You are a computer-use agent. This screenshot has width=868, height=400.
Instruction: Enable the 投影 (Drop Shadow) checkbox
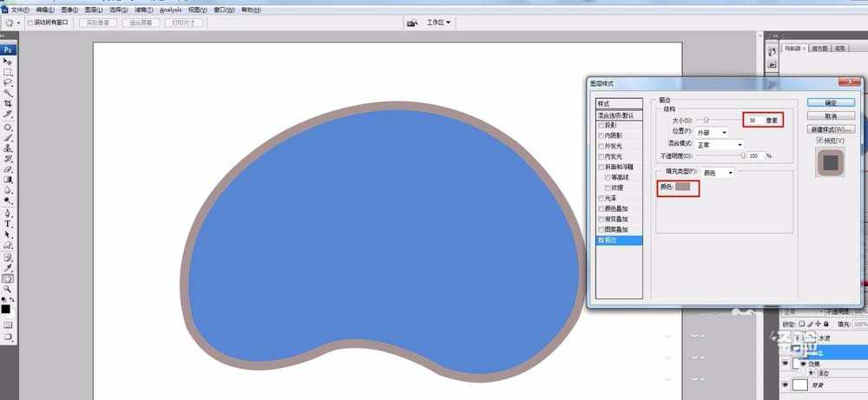pos(601,125)
